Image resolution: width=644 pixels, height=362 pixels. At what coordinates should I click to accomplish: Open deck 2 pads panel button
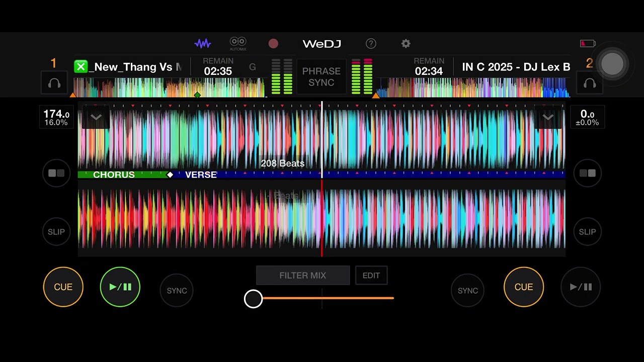(587, 173)
